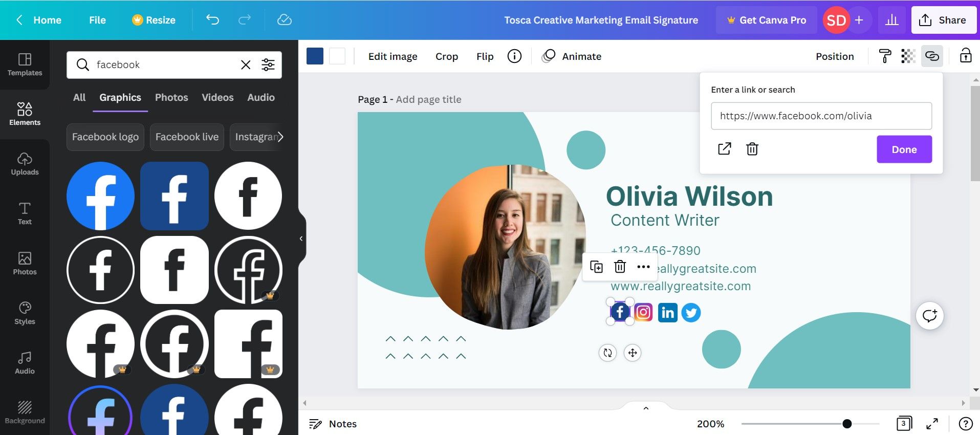Click the Crop option
Screen dimensions: 980x435
coord(447,56)
